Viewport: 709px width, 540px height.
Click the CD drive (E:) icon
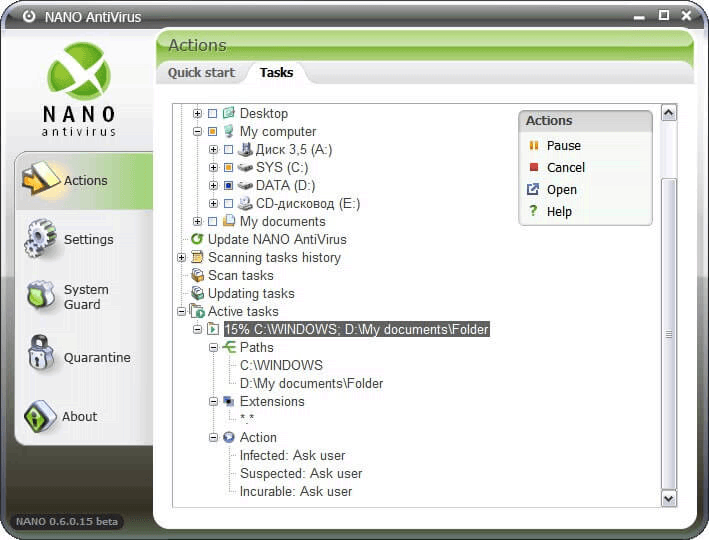(x=245, y=204)
